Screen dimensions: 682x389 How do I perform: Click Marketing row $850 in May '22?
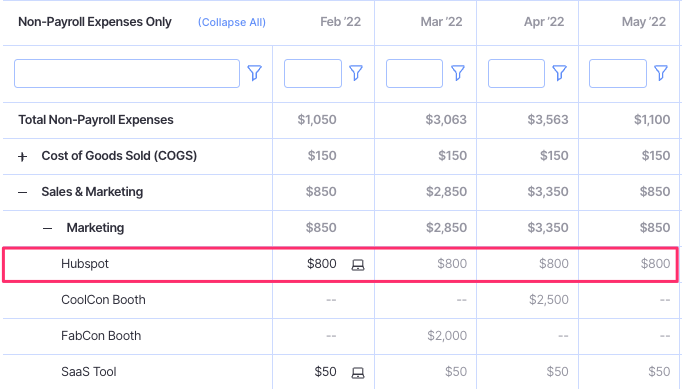[655, 228]
